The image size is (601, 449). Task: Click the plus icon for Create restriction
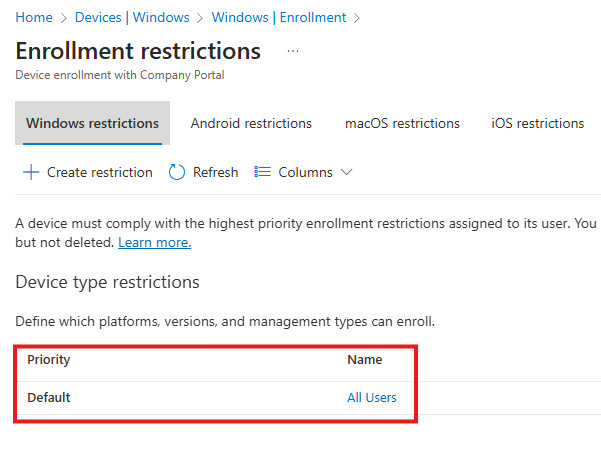(x=31, y=172)
